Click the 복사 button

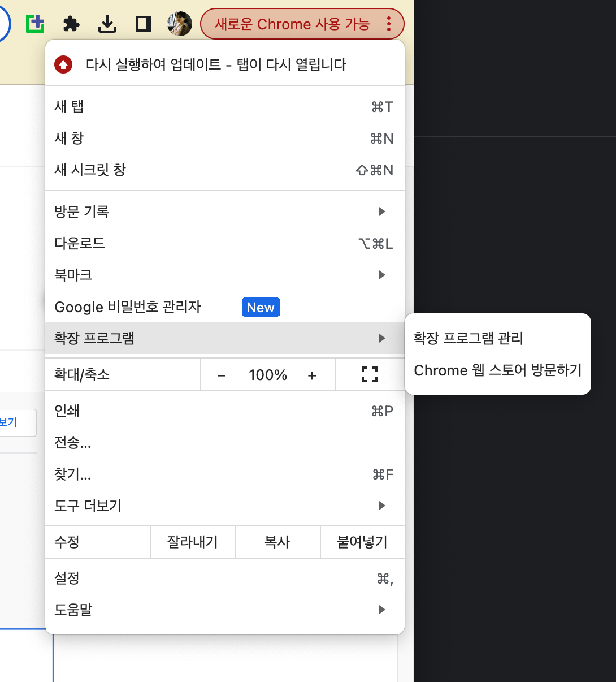point(277,542)
